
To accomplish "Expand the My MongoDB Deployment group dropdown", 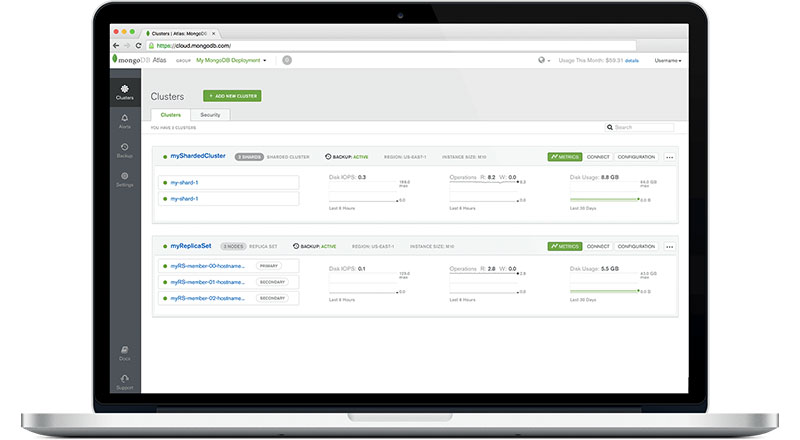I will [x=232, y=60].
